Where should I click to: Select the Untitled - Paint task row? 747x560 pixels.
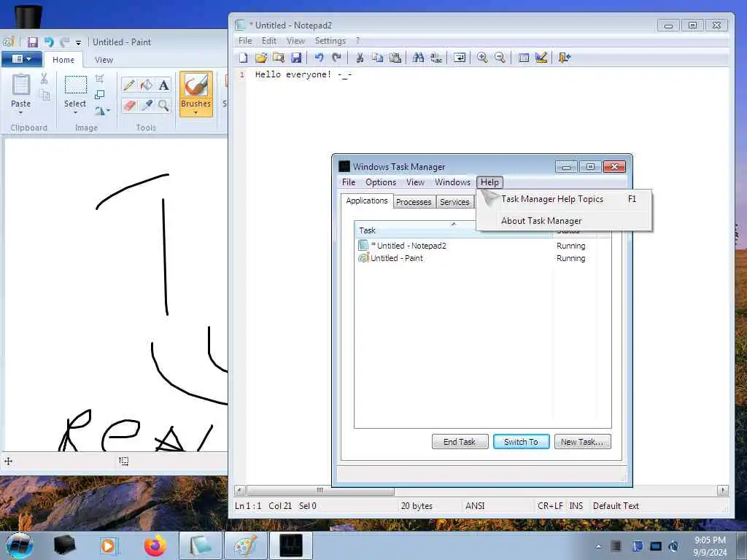coord(483,258)
